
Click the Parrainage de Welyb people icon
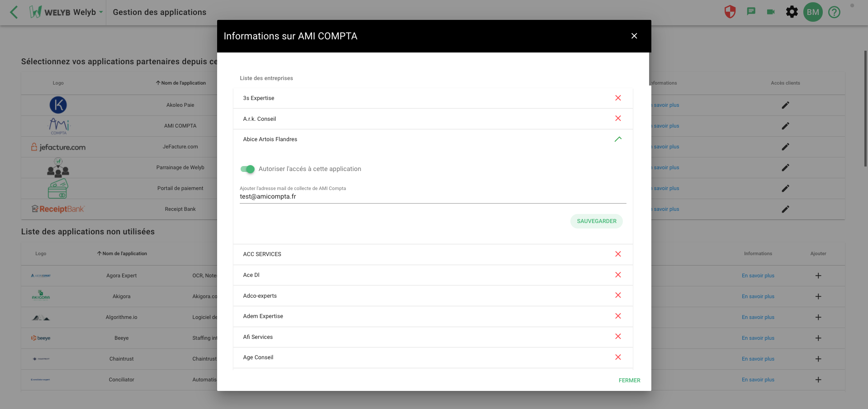(x=58, y=167)
